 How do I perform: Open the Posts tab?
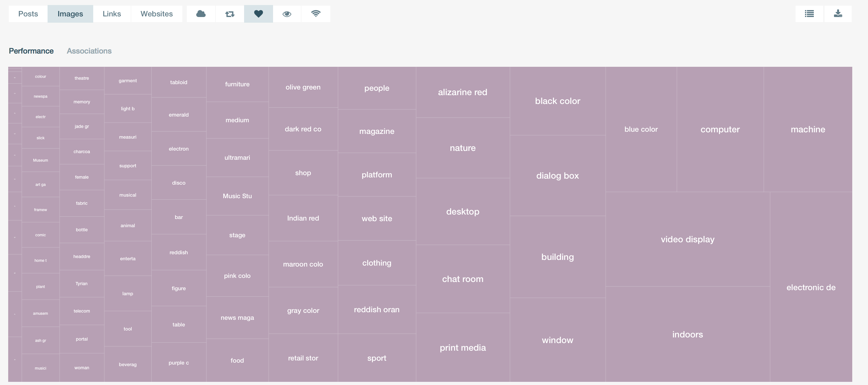tap(28, 14)
